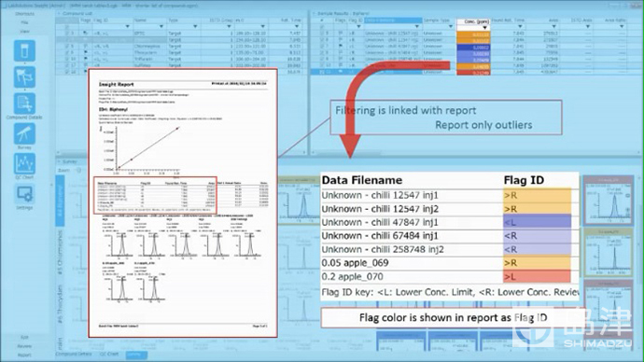Select Trifluralin name cell in Compound List

coord(149,59)
